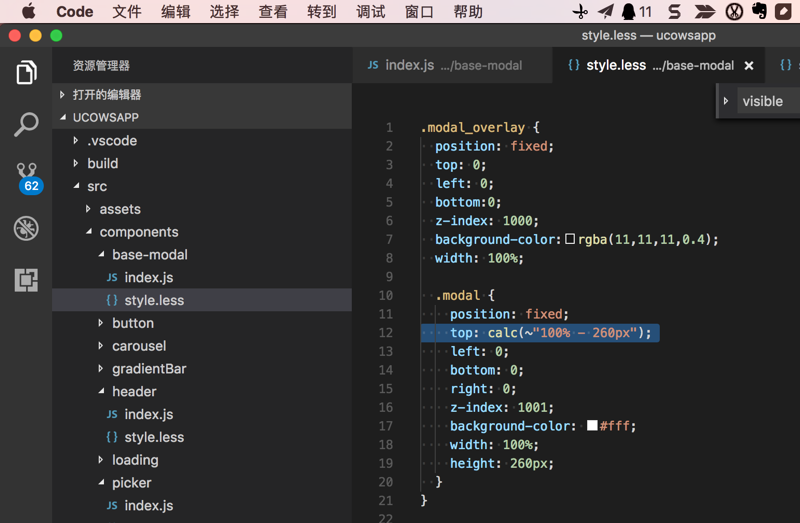
Task: Open the Extensions view icon
Action: point(26,280)
